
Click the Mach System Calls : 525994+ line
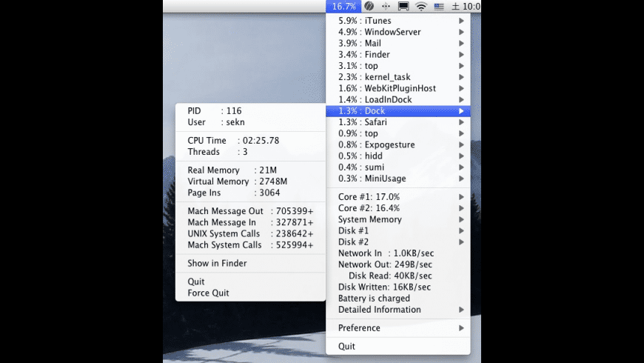tap(250, 245)
